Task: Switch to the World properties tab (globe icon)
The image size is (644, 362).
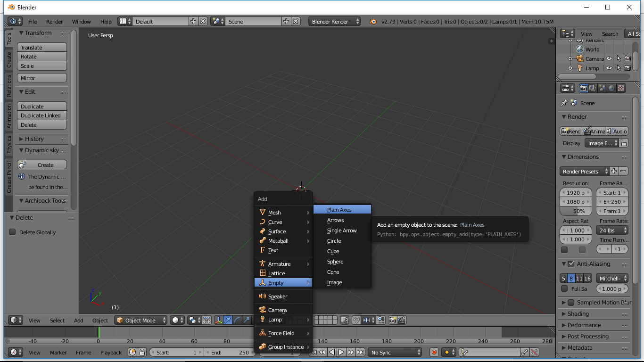Action: click(611, 88)
